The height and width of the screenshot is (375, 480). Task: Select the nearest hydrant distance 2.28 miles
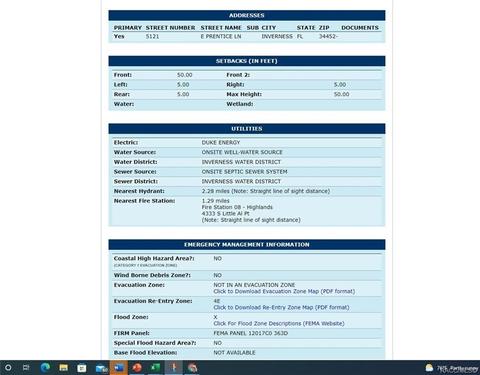pos(216,191)
